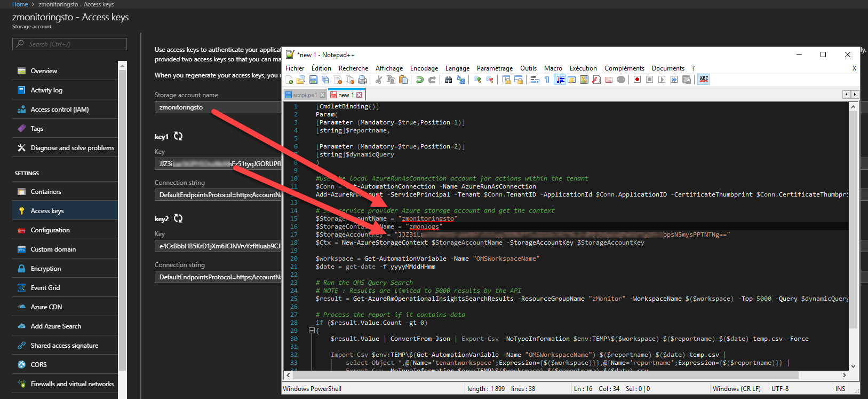The height and width of the screenshot is (399, 868).
Task: Open the Recherche menu
Action: 353,68
